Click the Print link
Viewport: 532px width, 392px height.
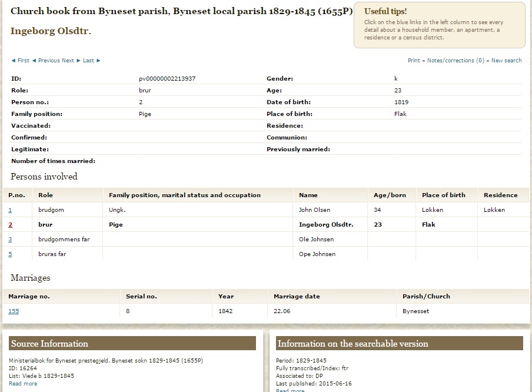[x=414, y=61]
